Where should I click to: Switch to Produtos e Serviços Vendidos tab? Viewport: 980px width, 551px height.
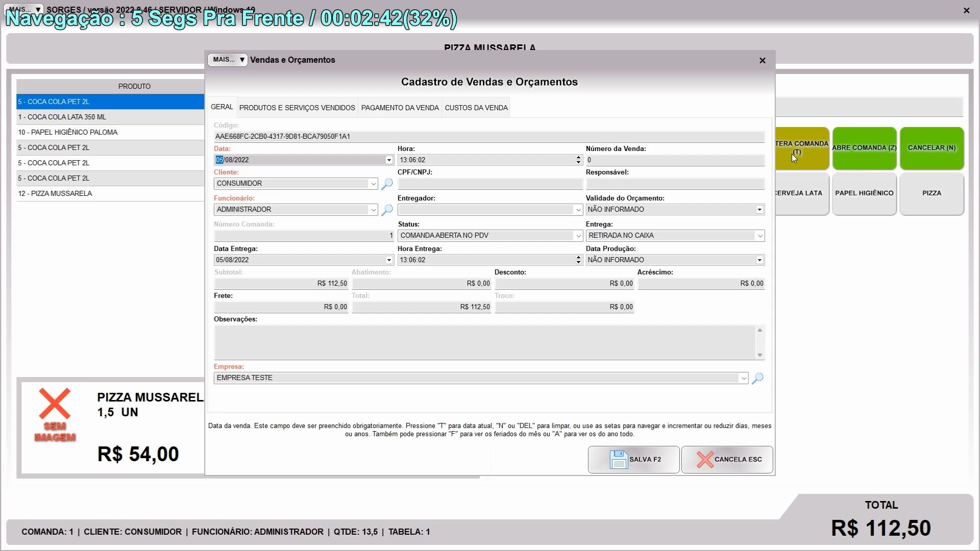pyautogui.click(x=297, y=108)
